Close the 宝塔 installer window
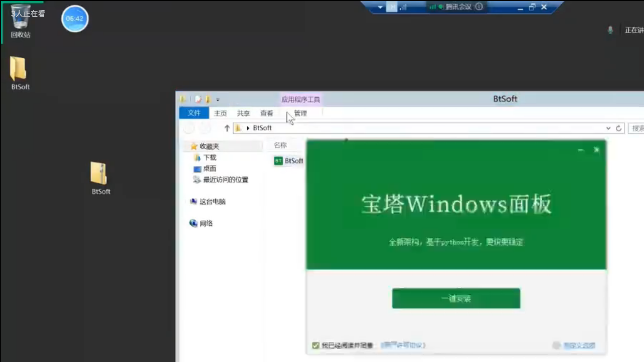 click(596, 150)
